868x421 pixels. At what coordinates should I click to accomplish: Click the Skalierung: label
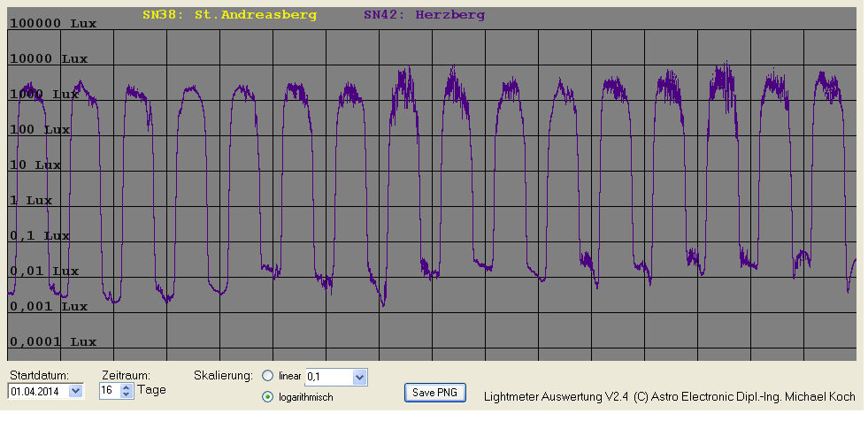[x=223, y=375]
